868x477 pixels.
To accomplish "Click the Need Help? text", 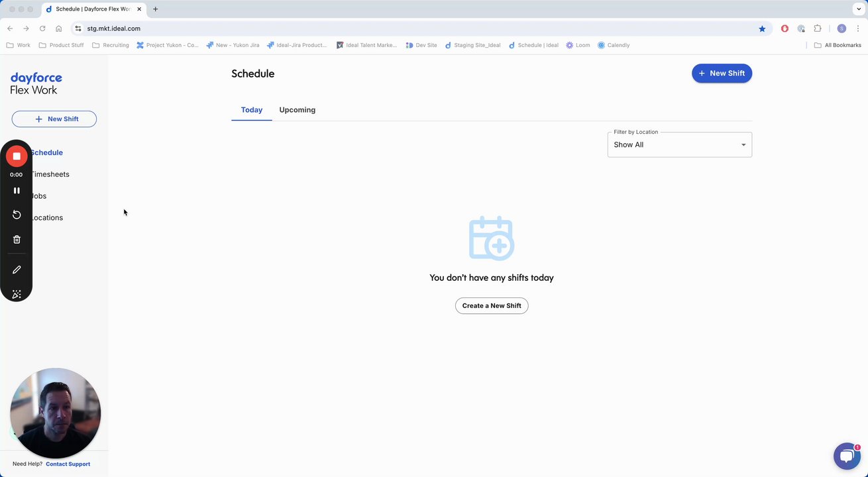I will click(x=27, y=464).
